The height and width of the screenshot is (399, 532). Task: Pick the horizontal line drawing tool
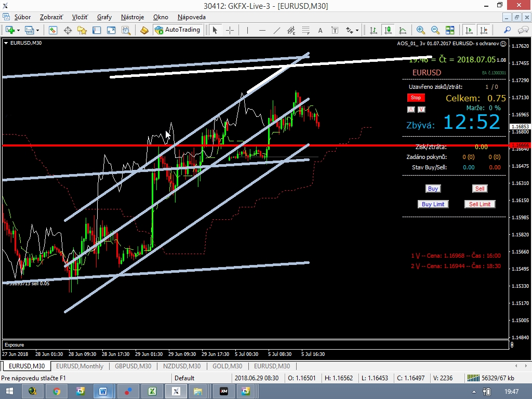tap(262, 30)
